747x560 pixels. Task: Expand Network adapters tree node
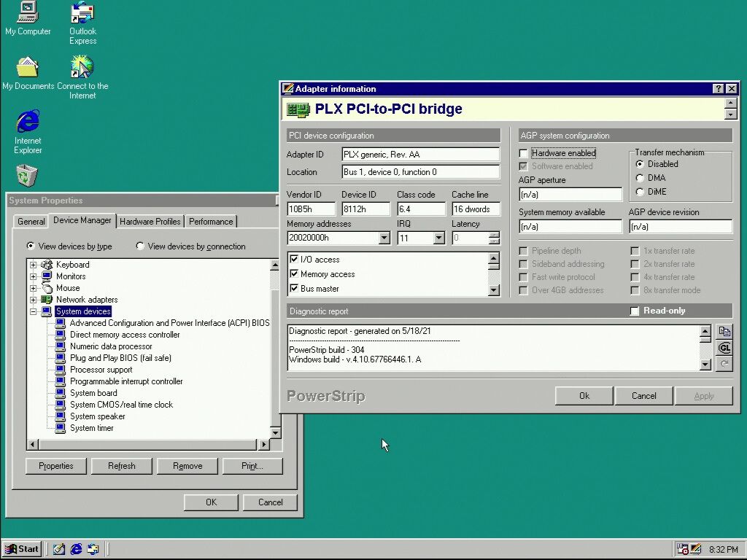[33, 300]
